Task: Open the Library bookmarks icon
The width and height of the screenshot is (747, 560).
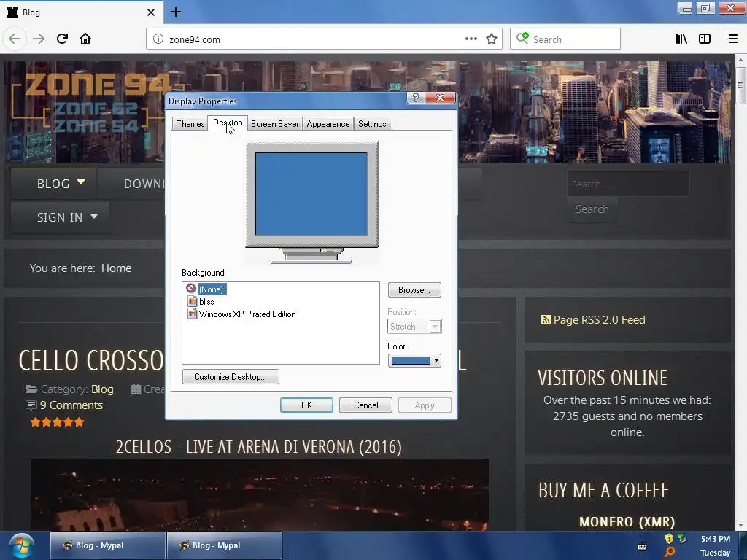Action: point(681,39)
